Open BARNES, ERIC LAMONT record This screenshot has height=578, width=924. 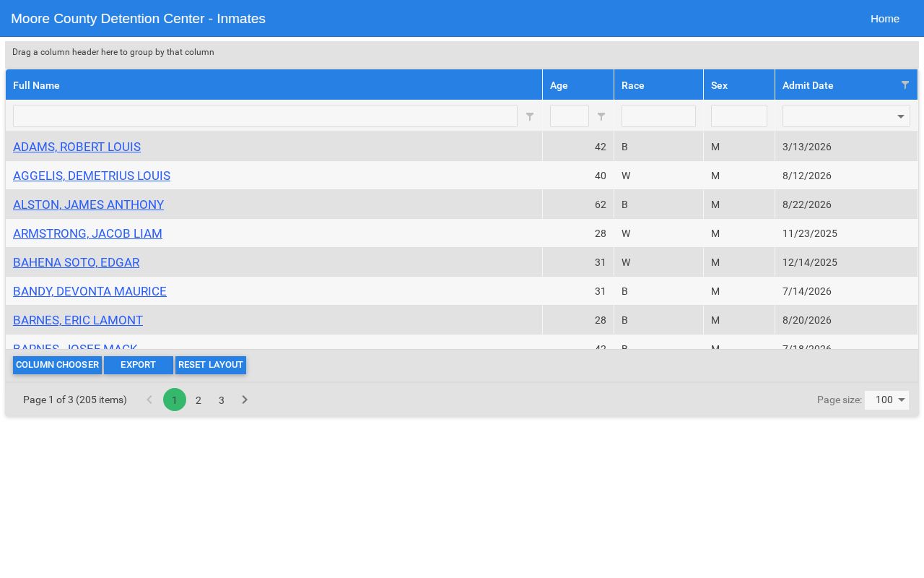point(78,320)
